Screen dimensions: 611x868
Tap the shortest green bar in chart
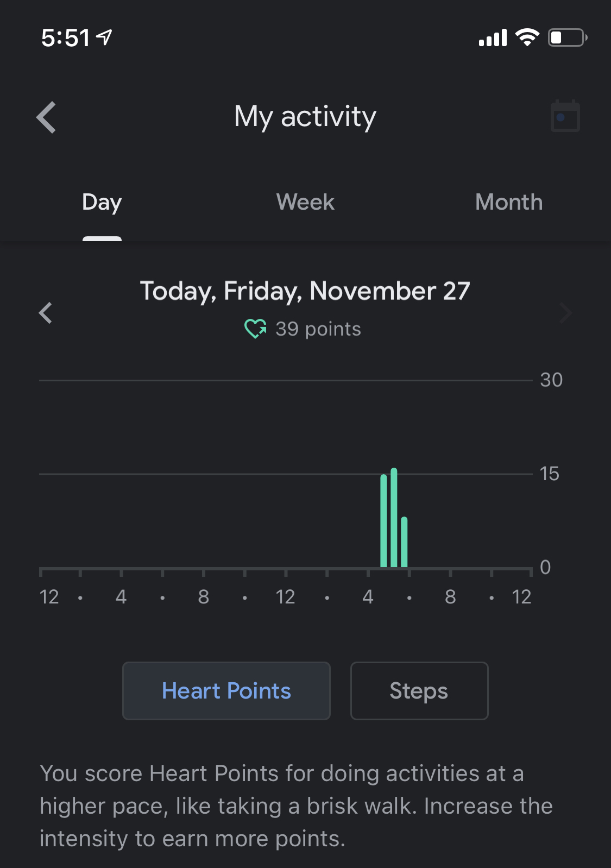coord(404,542)
